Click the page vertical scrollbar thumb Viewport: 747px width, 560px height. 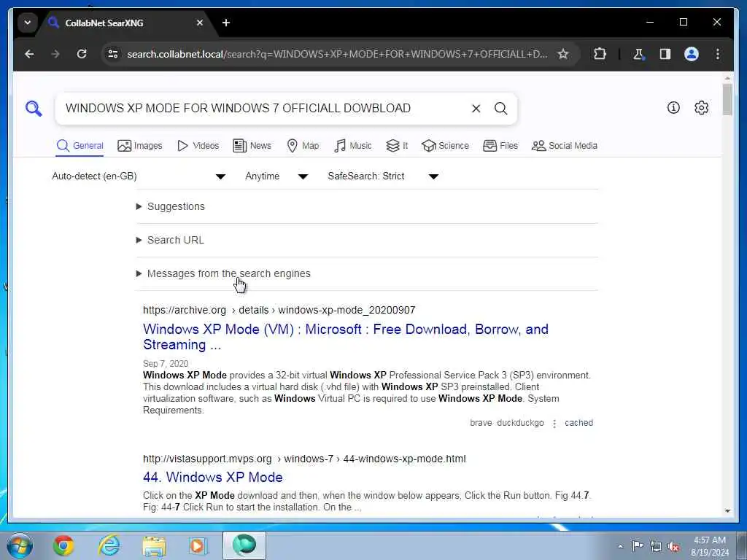pos(727,99)
